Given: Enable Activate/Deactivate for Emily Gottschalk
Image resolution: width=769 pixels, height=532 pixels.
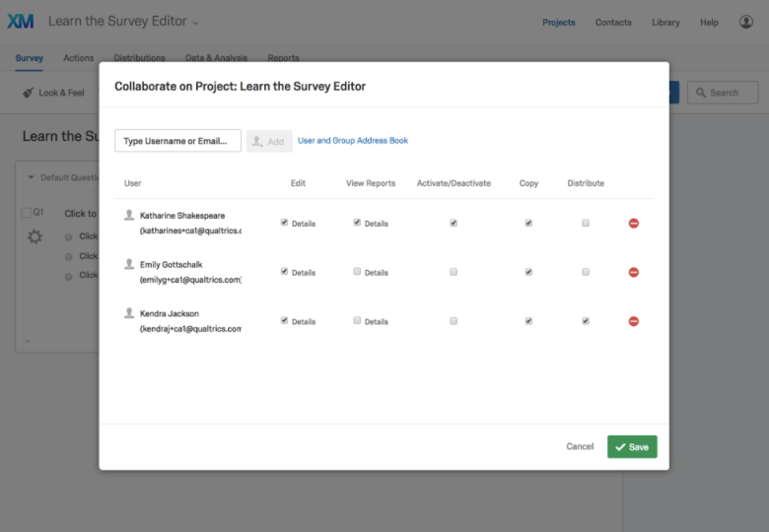Looking at the screenshot, I should click(454, 272).
